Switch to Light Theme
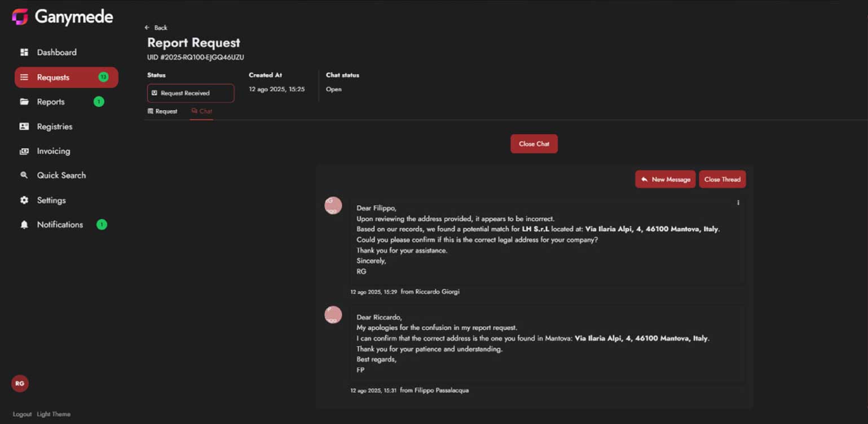This screenshot has height=424, width=868. click(54, 414)
